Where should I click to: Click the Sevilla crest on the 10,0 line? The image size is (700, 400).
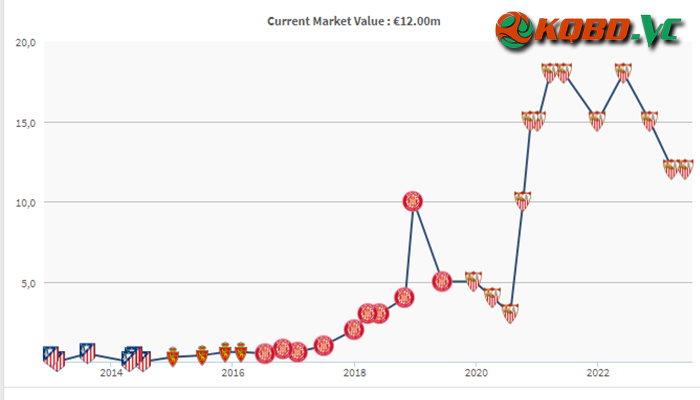(x=522, y=201)
